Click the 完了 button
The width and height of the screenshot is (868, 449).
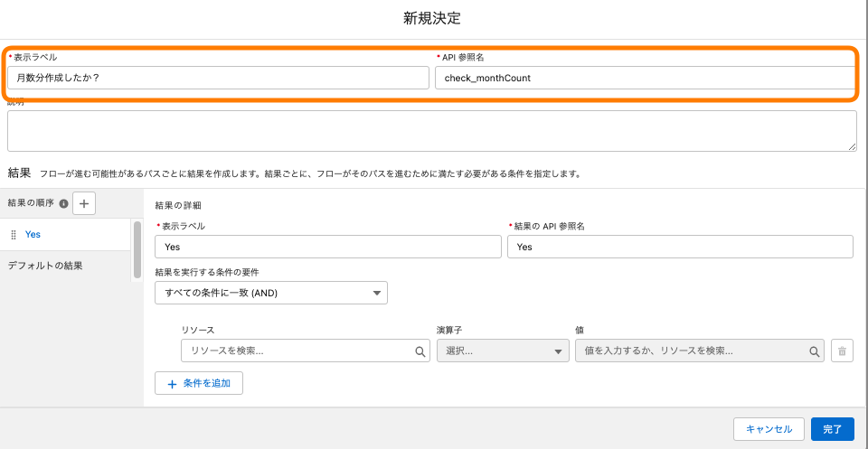coord(832,429)
